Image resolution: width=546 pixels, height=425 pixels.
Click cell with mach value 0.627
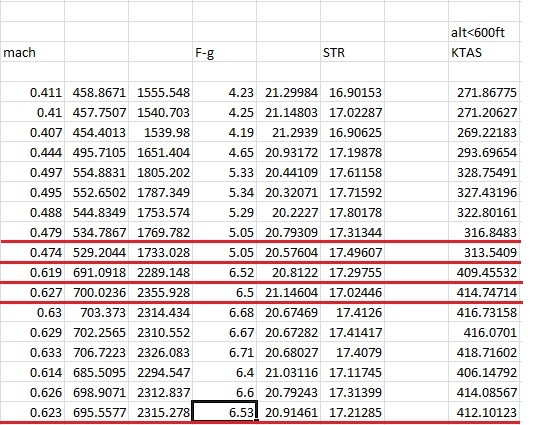[32, 292]
